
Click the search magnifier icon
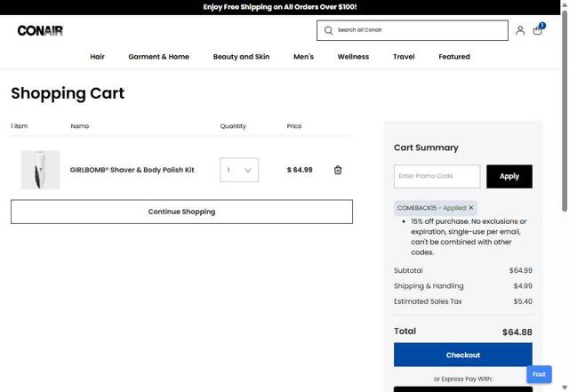tap(328, 30)
